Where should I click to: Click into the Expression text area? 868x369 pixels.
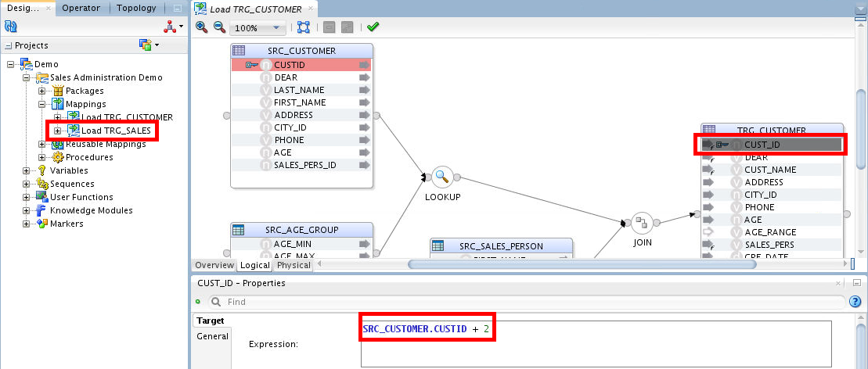click(596, 344)
